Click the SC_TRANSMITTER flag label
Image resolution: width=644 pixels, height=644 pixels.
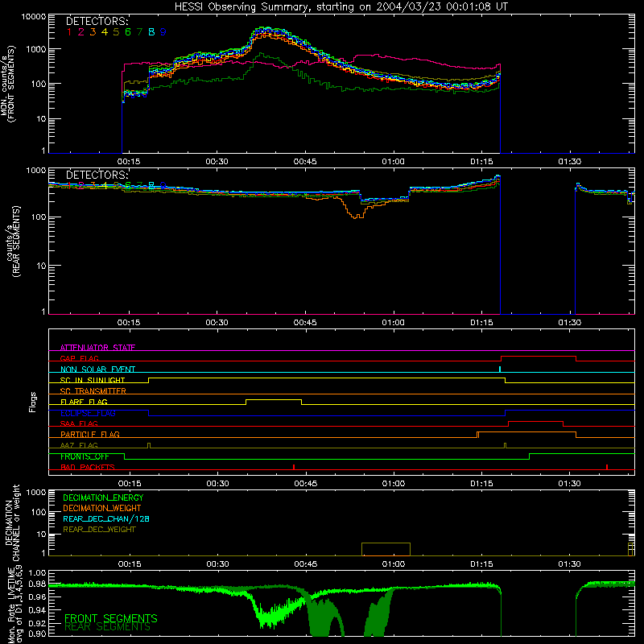tap(93, 391)
